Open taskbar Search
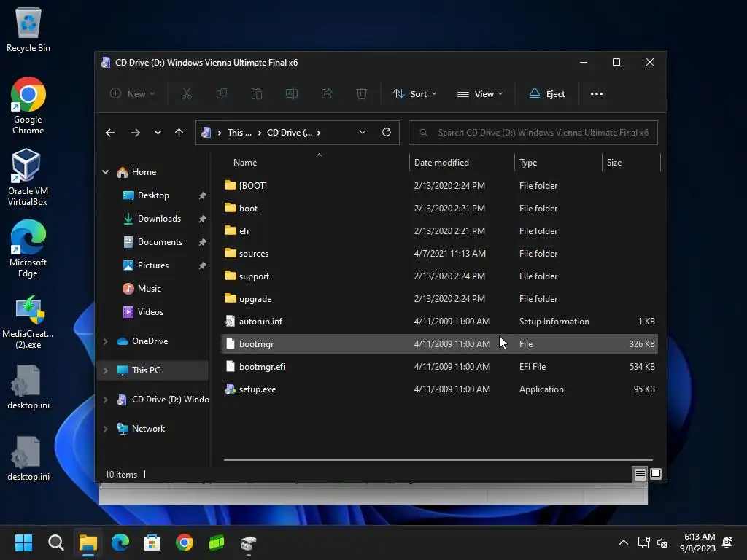 point(55,542)
